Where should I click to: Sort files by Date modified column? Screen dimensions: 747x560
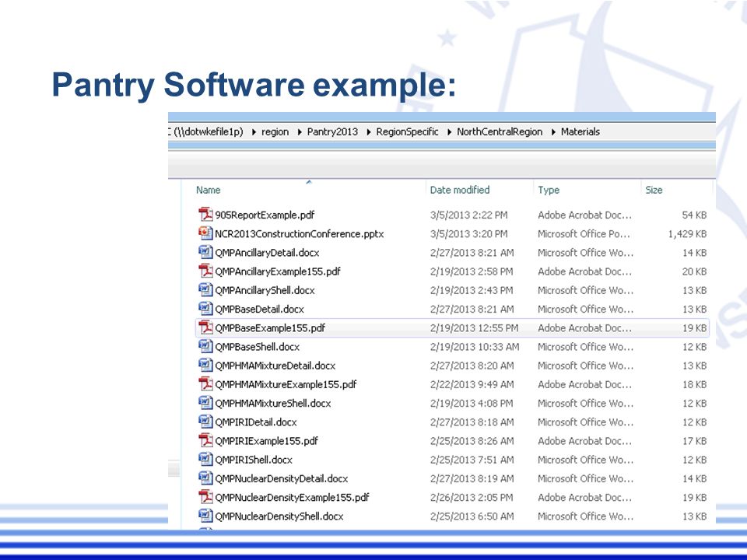(x=460, y=190)
